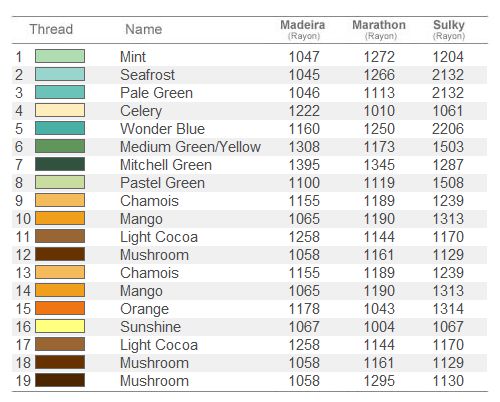500x402 pixels.
Task: Select the Wonder Blue swatch
Action: point(60,128)
